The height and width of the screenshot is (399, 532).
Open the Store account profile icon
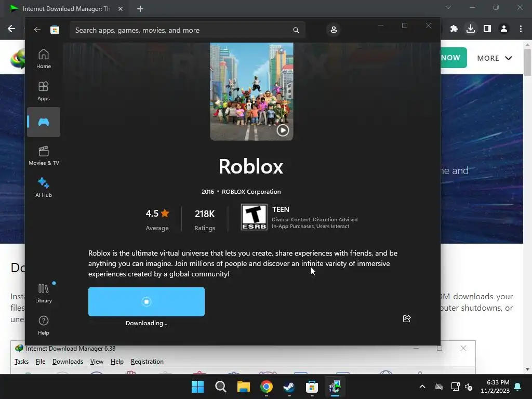coord(334,30)
